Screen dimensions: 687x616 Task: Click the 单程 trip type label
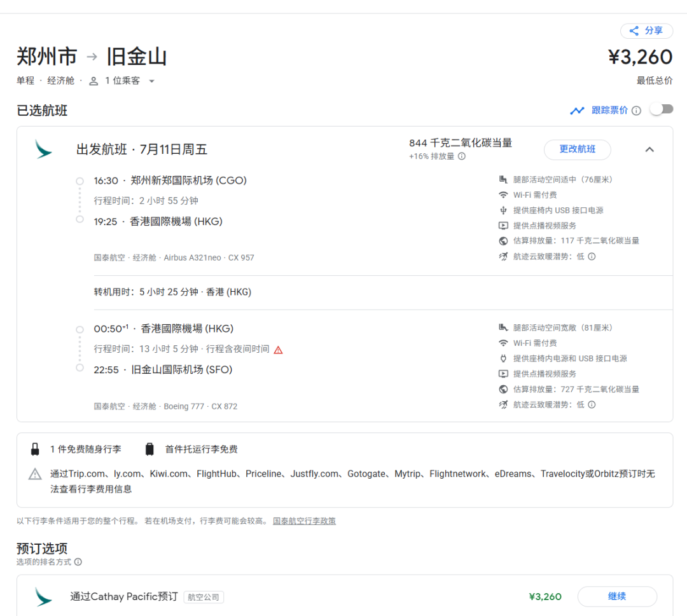(25, 81)
